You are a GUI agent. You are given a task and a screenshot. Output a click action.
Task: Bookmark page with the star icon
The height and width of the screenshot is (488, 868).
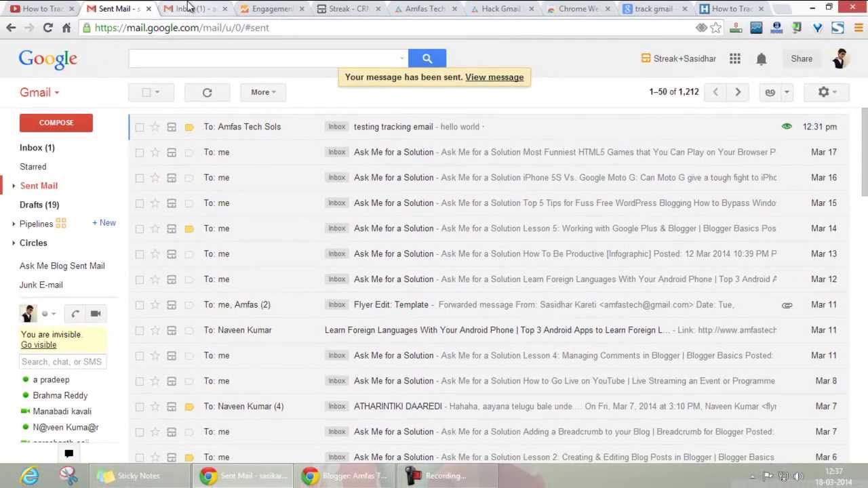pyautogui.click(x=716, y=28)
